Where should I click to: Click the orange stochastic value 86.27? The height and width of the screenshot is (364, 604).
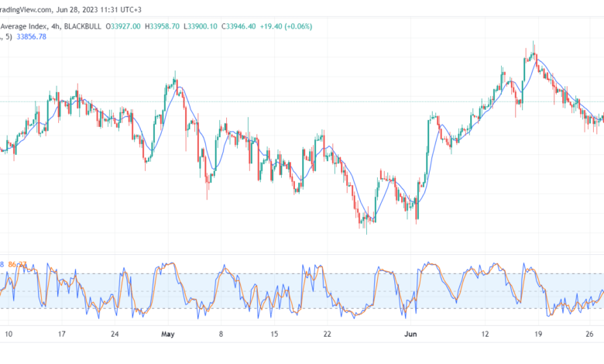click(x=17, y=265)
